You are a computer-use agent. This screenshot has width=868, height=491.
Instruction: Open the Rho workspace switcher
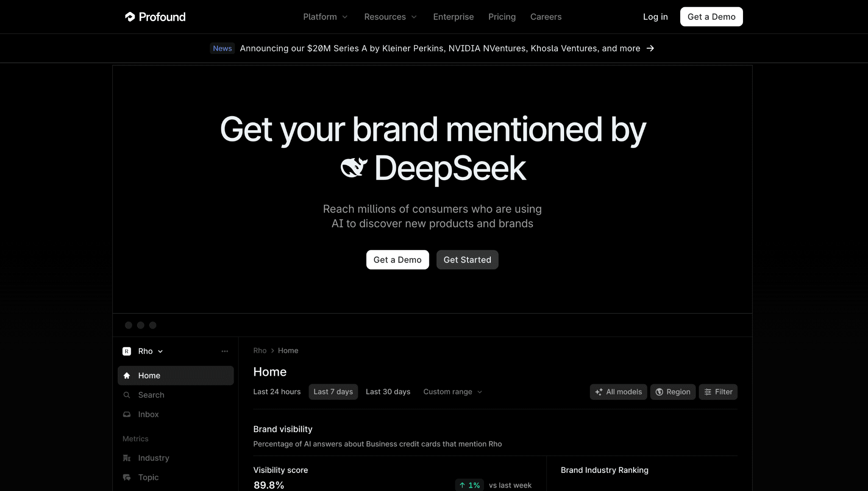145,351
